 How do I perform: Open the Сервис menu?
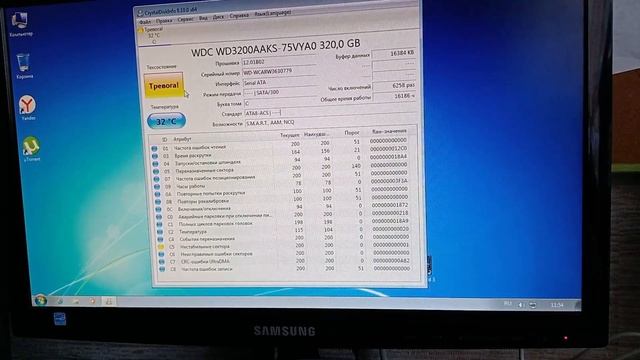tap(186, 19)
